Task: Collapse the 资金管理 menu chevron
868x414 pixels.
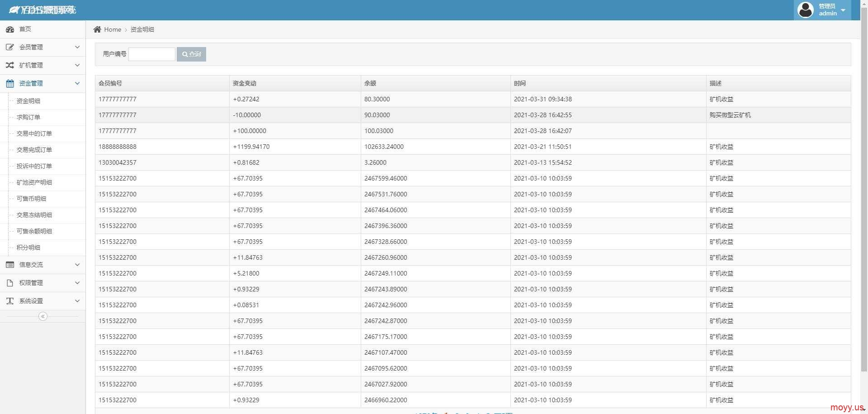Action: point(77,83)
